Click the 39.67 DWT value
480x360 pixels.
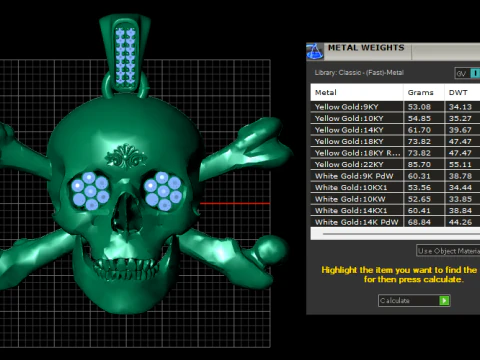coord(460,130)
